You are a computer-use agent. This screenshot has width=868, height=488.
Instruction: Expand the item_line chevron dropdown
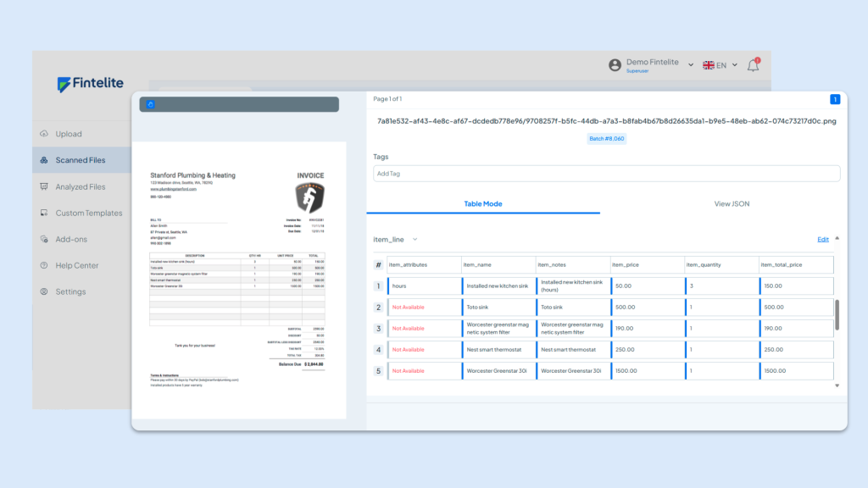point(415,240)
